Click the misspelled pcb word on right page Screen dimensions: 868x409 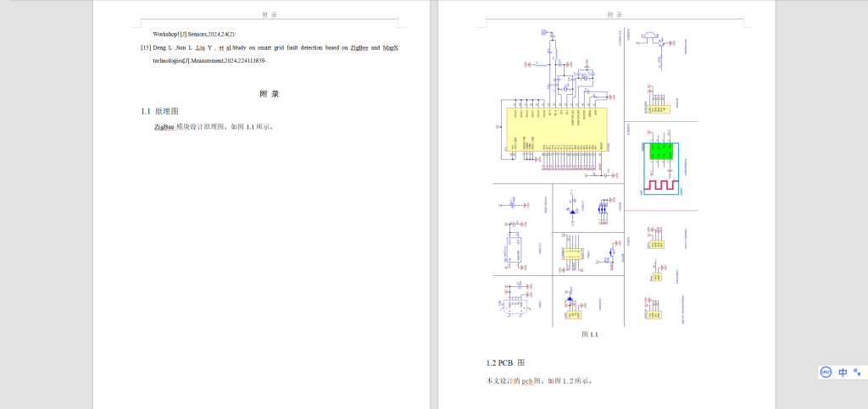(x=531, y=381)
